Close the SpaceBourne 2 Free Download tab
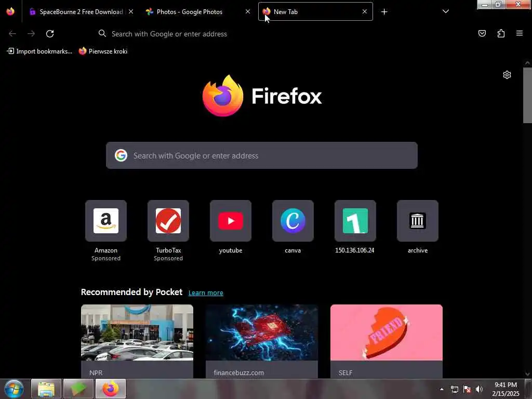 130,11
